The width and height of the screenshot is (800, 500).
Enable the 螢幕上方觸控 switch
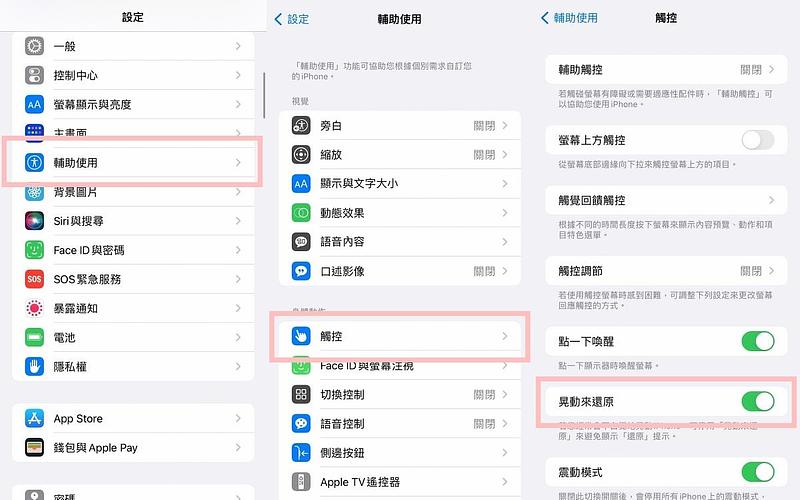click(757, 140)
